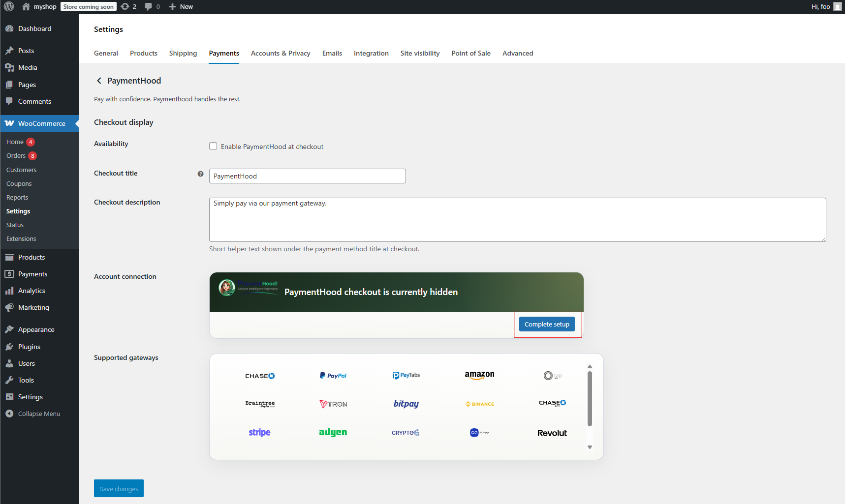Open the foo user avatar
This screenshot has width=845, height=504.
[x=837, y=6]
